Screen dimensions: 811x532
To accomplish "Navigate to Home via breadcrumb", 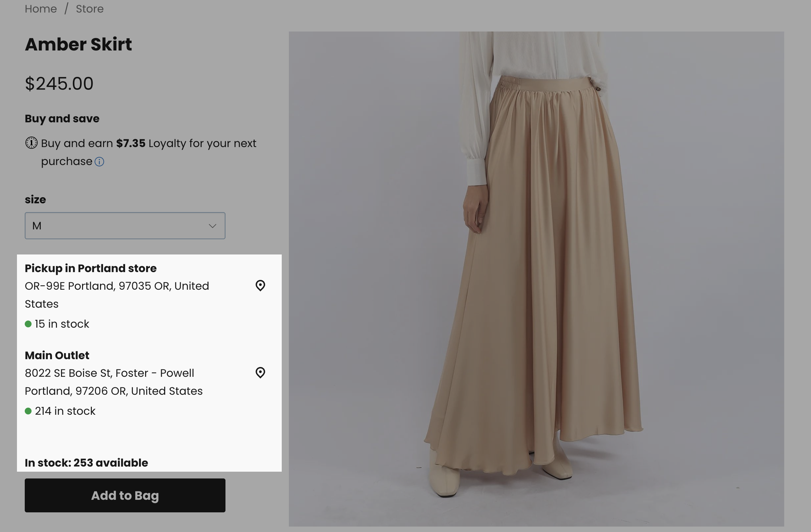I will [x=41, y=8].
